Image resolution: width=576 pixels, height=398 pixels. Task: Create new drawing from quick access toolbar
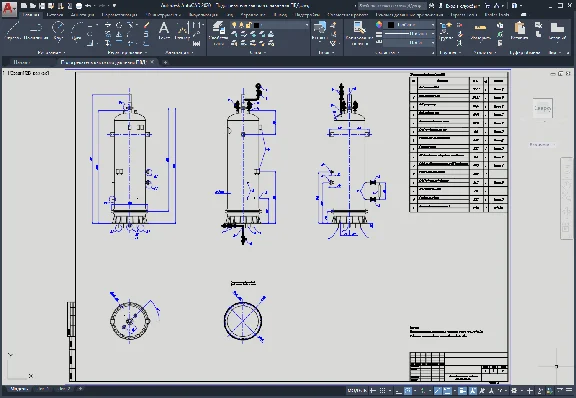[24, 6]
